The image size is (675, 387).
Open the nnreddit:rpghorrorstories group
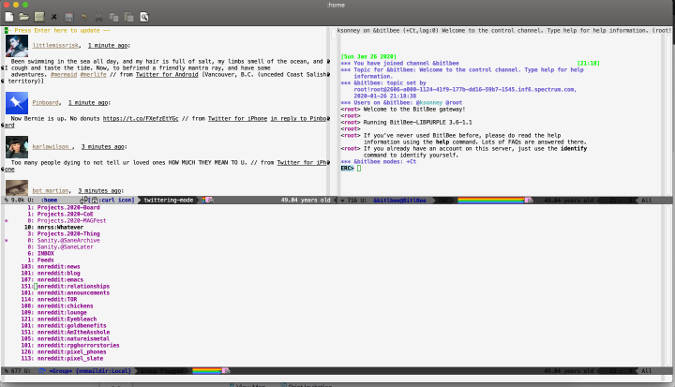click(x=78, y=345)
